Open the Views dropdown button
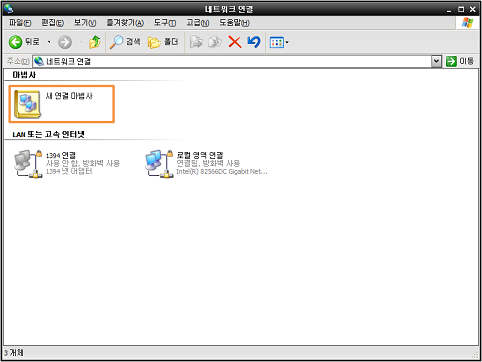Screen dimensions: 482x362 279,42
